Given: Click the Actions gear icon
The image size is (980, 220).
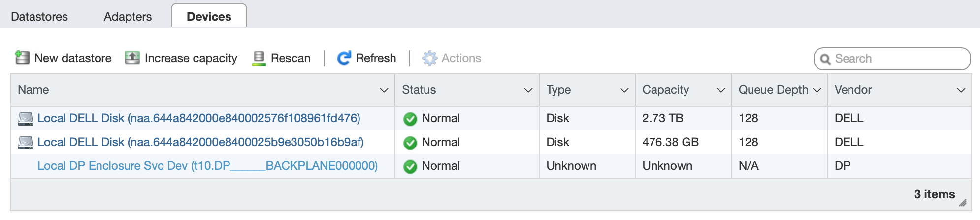Looking at the screenshot, I should [429, 58].
